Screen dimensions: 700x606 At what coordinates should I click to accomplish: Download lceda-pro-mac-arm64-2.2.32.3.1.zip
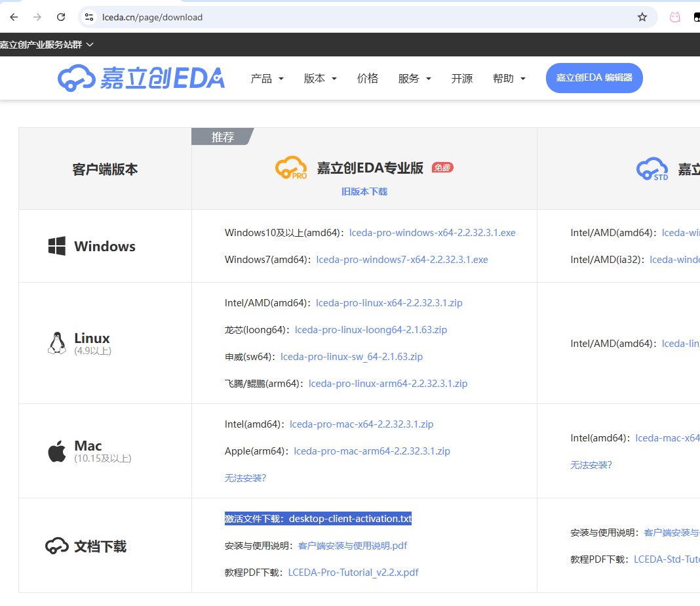click(x=372, y=451)
